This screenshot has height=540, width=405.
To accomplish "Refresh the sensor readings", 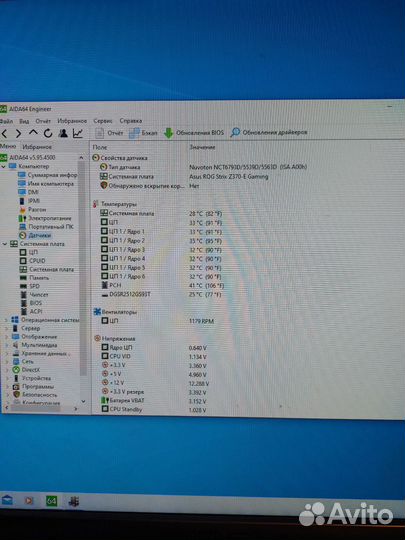I will click(48, 133).
